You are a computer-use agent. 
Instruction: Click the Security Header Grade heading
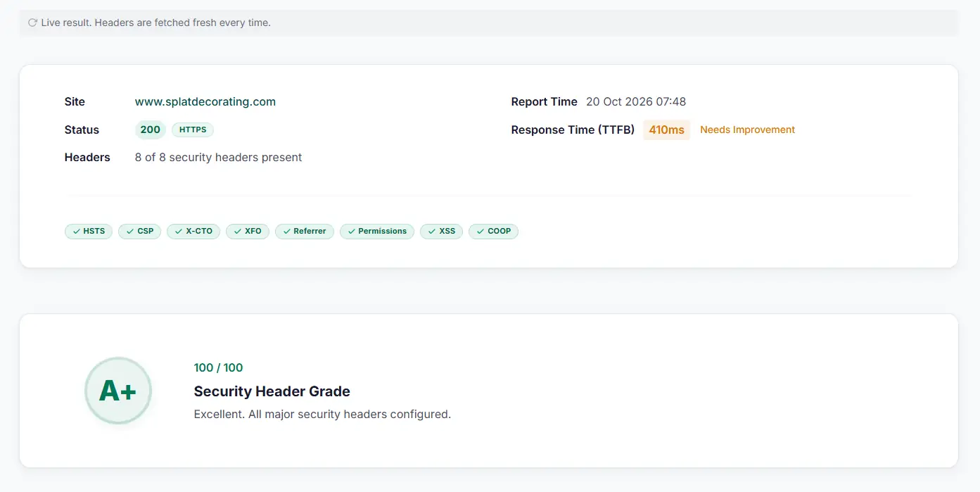coord(272,391)
